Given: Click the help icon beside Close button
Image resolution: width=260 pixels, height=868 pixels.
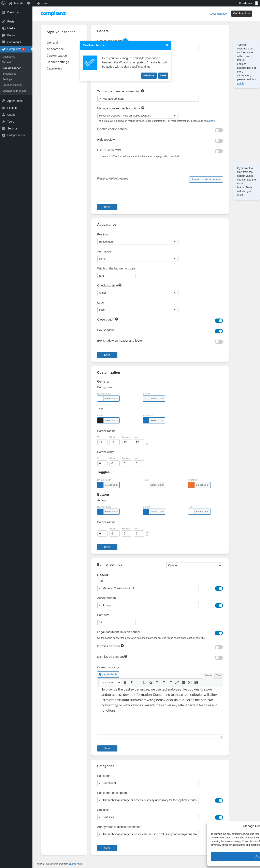Looking at the screenshot, I should coord(116,319).
